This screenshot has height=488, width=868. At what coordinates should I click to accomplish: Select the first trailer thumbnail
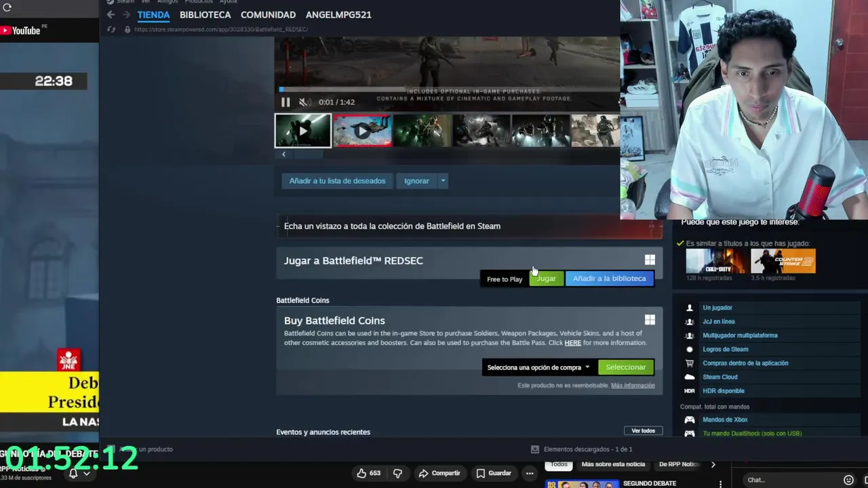point(303,131)
